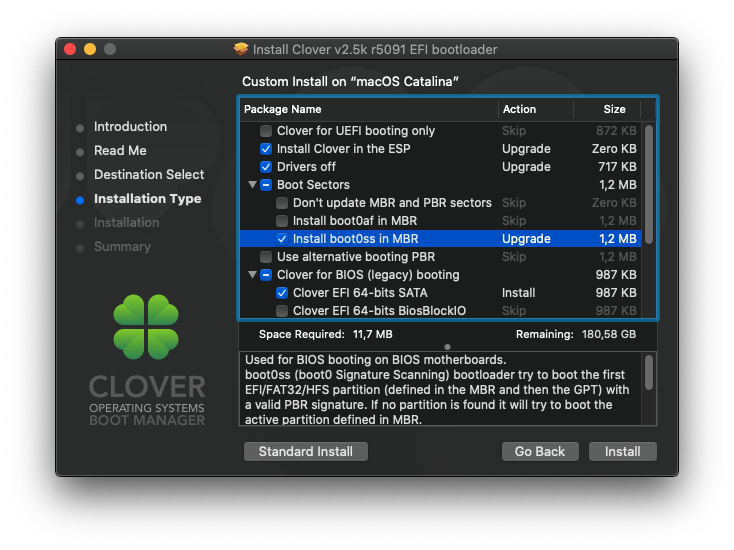734x550 pixels.
Task: Select the Destination Select step
Action: pos(149,175)
